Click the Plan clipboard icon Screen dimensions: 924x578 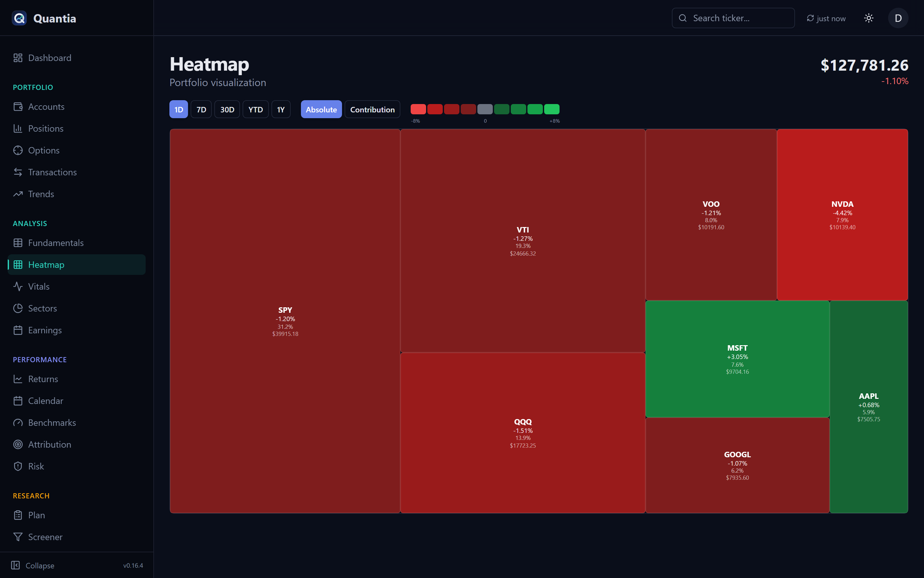coord(18,515)
